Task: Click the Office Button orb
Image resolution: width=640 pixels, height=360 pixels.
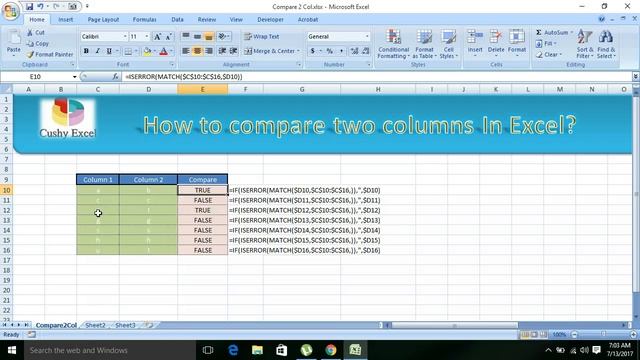Action: [10, 10]
